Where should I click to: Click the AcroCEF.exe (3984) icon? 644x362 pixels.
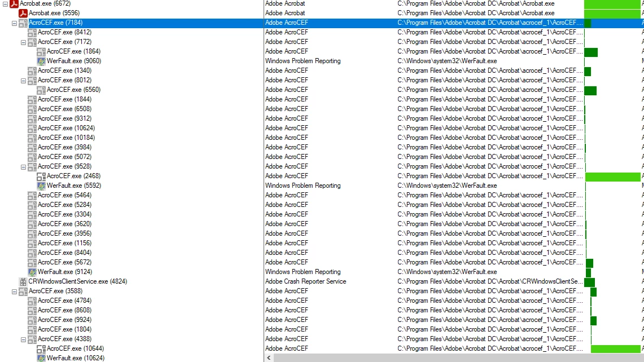click(x=32, y=147)
